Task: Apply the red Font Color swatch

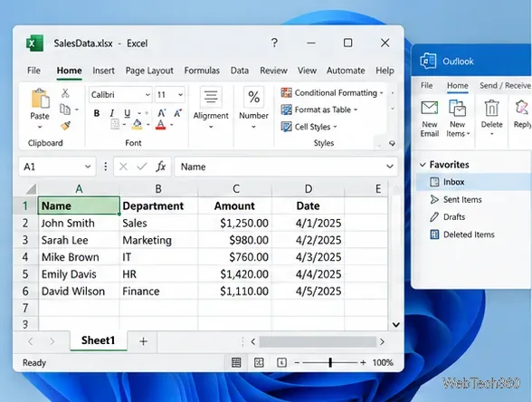Action: point(160,125)
